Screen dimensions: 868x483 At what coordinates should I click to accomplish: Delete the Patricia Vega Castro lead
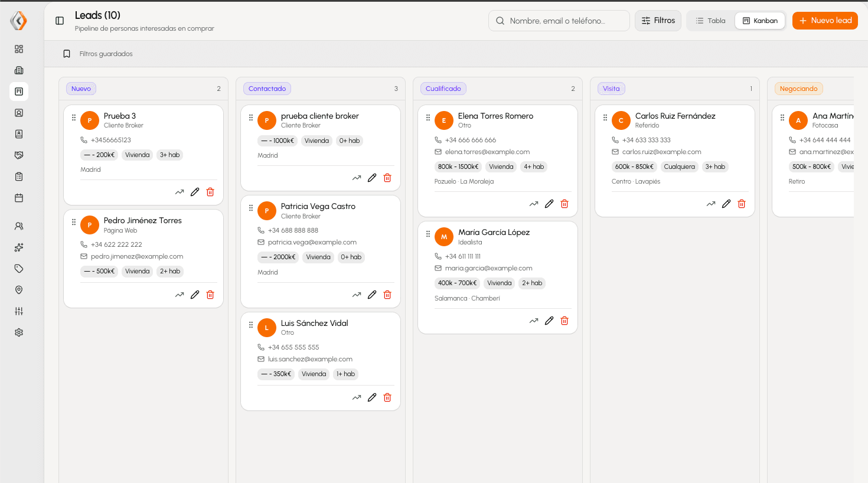(387, 295)
